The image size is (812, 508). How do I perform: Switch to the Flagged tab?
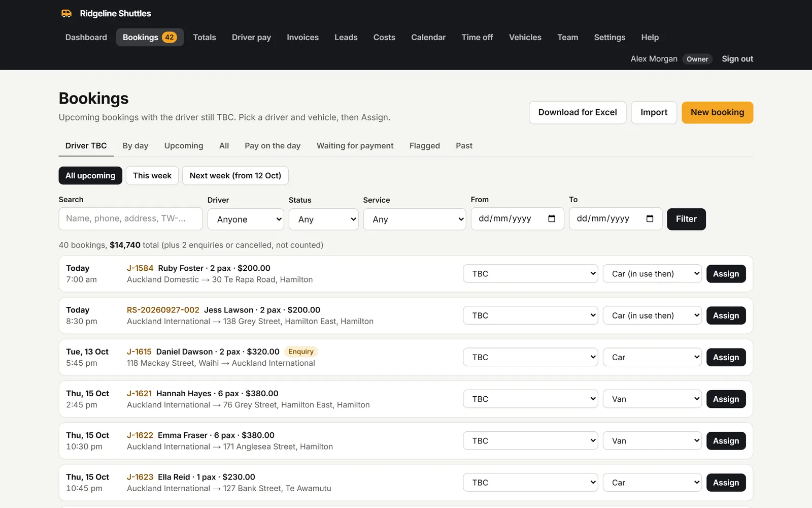(425, 146)
